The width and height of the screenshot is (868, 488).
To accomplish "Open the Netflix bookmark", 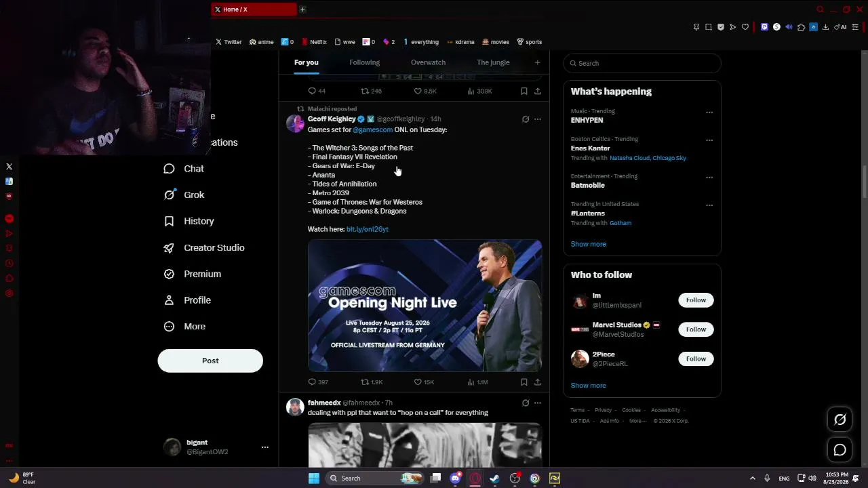I will [x=314, y=42].
